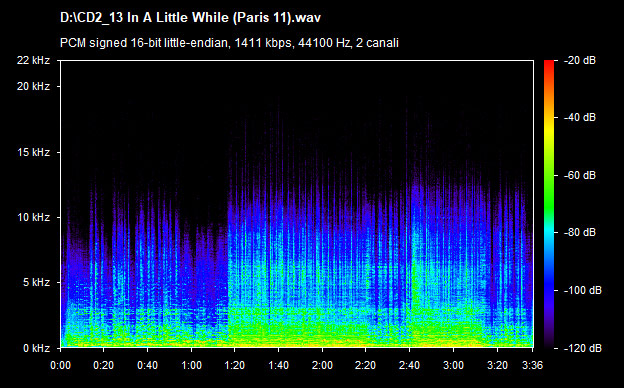Click the 5 kHz frequency label

tap(36, 283)
